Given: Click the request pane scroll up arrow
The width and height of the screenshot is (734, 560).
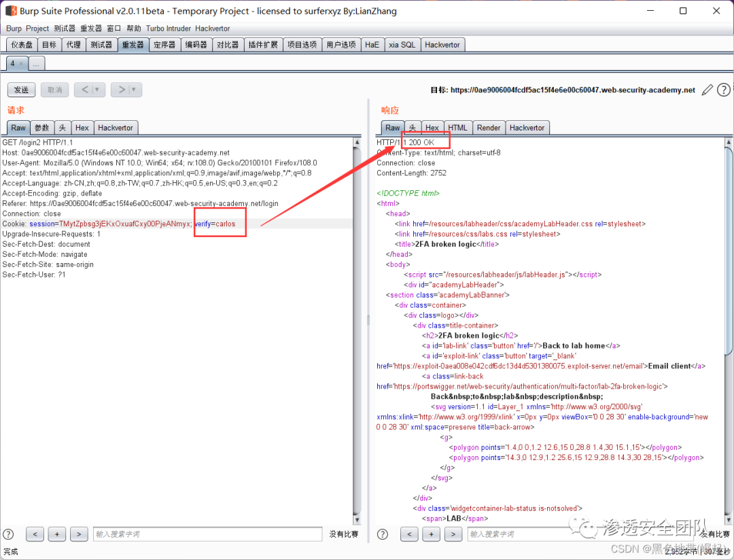Looking at the screenshot, I should click(x=357, y=142).
